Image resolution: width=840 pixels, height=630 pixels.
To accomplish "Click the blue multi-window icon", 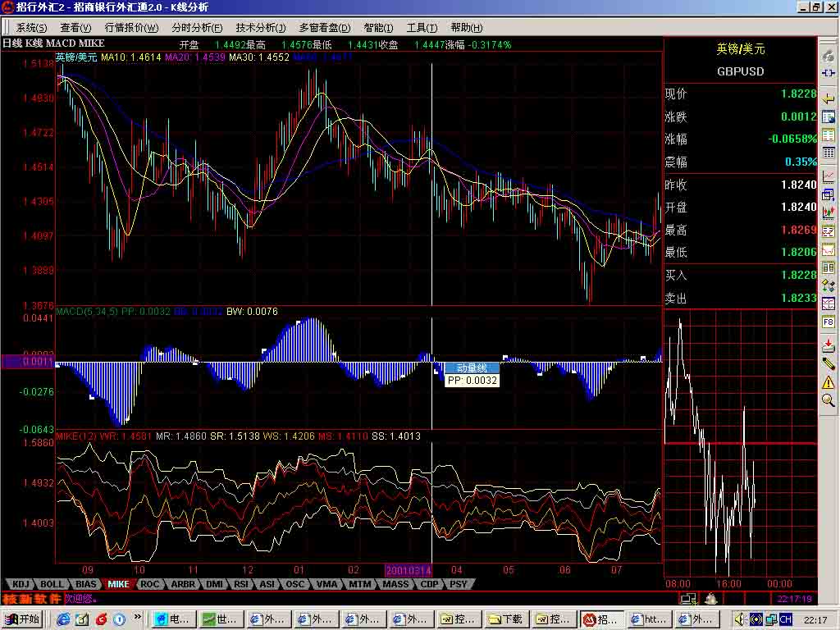I will point(829,194).
